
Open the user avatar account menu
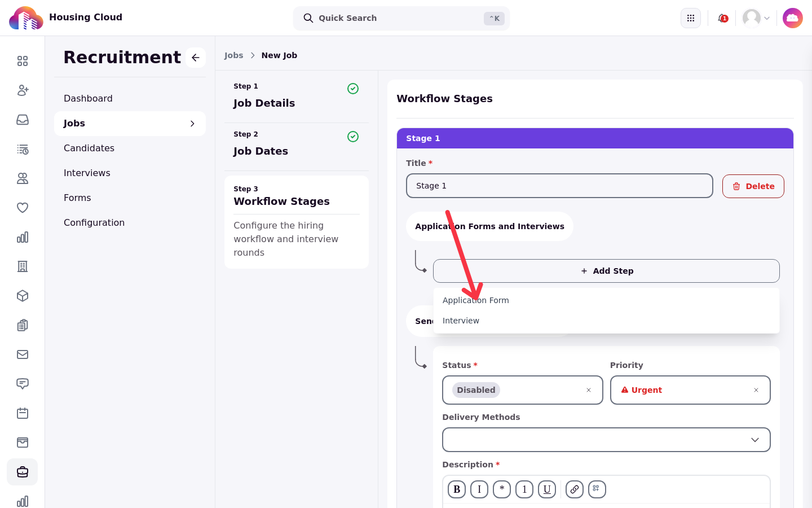point(756,18)
